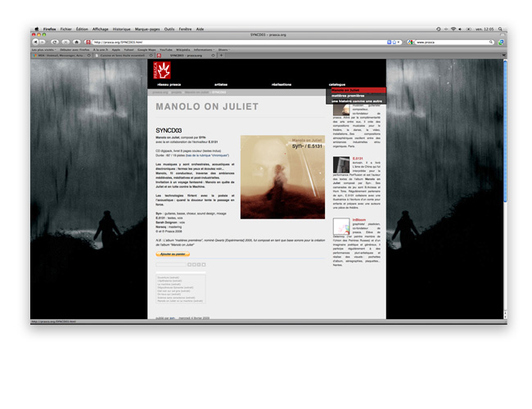
Task: Click the Prasca hand logo
Action: point(161,70)
